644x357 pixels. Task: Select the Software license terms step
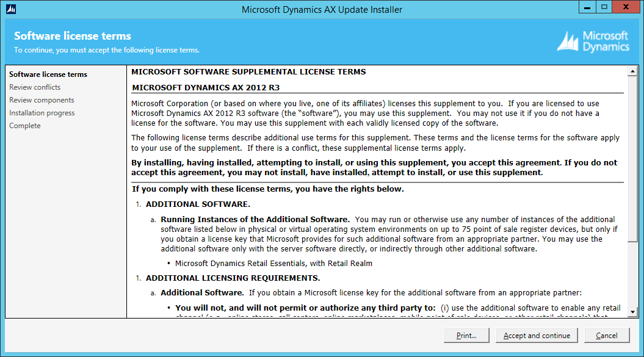[x=48, y=74]
